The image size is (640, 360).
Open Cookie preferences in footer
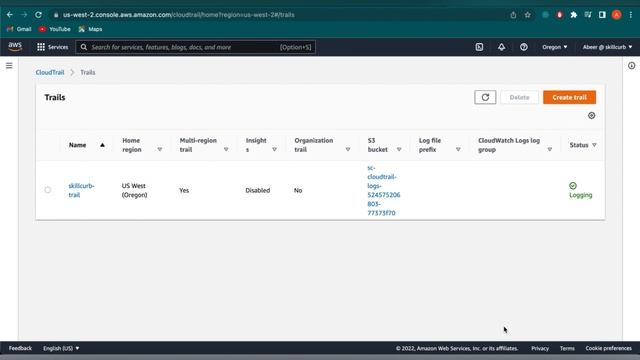click(x=608, y=348)
